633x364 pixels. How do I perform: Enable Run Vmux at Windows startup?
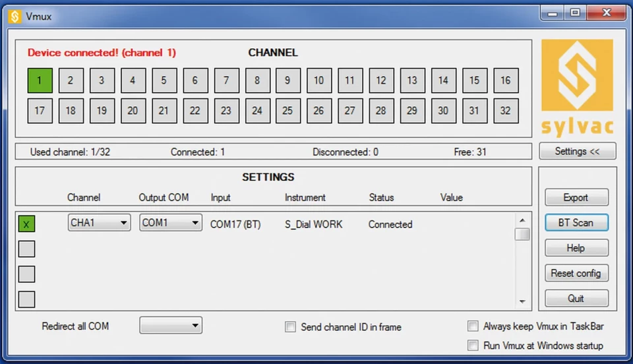pyautogui.click(x=473, y=346)
